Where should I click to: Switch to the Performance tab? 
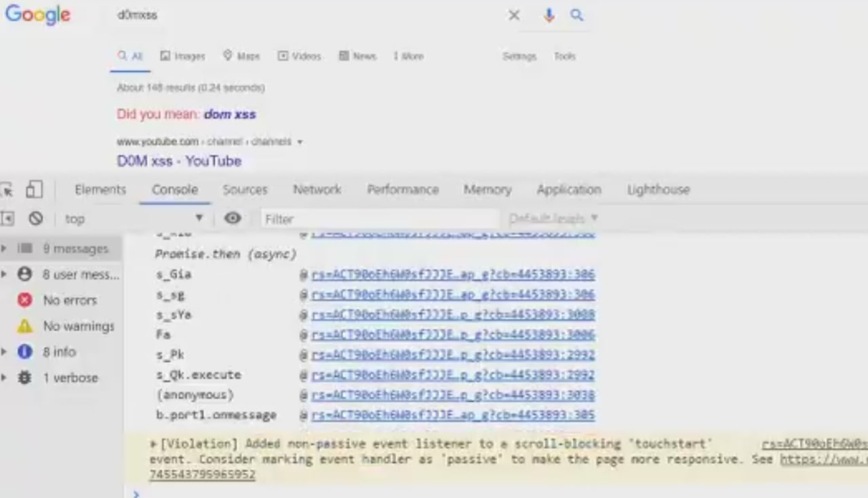[403, 189]
